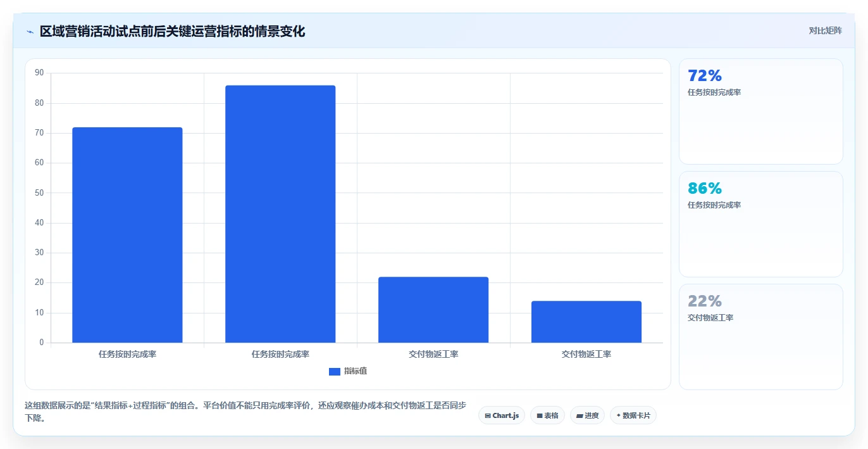This screenshot has width=868, height=449.
Task: Click the chart bar with value 72
Action: click(x=127, y=235)
